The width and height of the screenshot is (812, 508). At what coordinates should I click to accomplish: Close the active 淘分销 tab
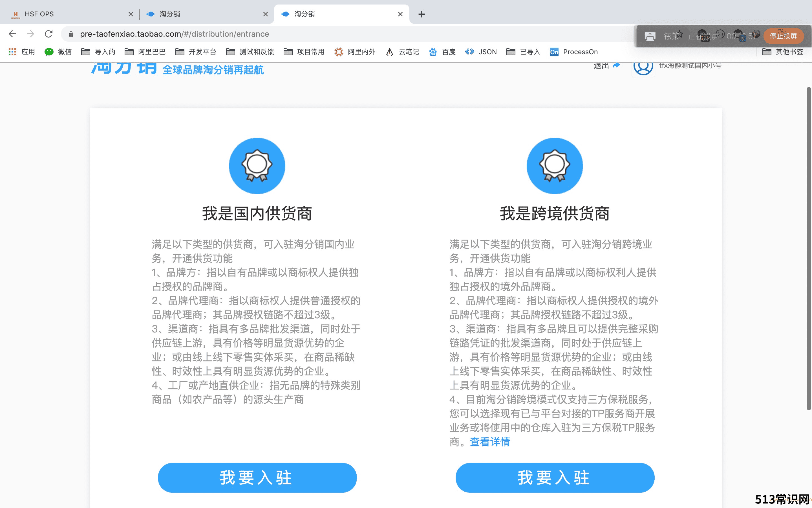coord(400,14)
